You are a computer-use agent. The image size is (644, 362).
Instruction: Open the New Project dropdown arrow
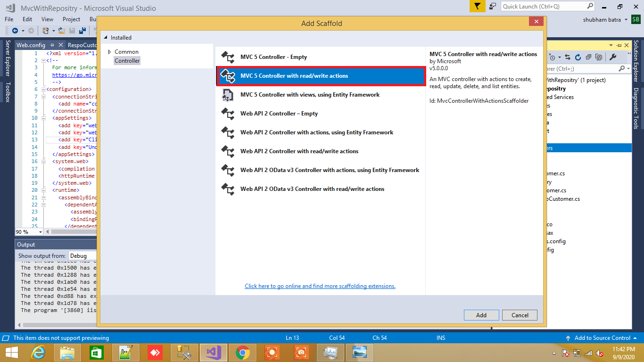point(53,31)
